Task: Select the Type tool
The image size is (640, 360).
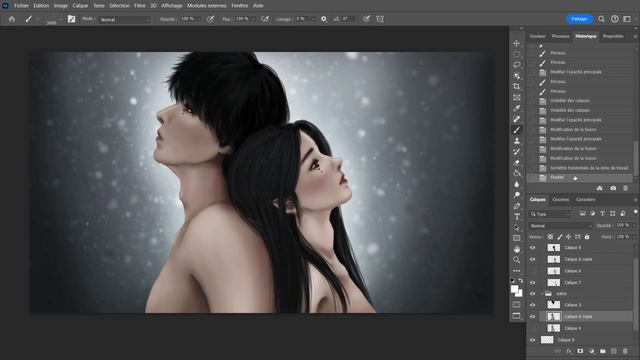Action: [517, 217]
